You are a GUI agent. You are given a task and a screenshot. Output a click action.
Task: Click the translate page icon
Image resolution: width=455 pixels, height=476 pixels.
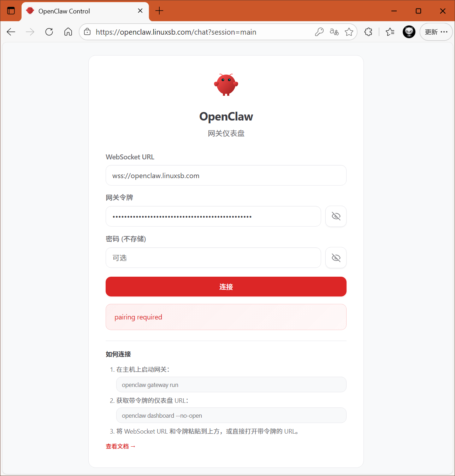tap(334, 32)
